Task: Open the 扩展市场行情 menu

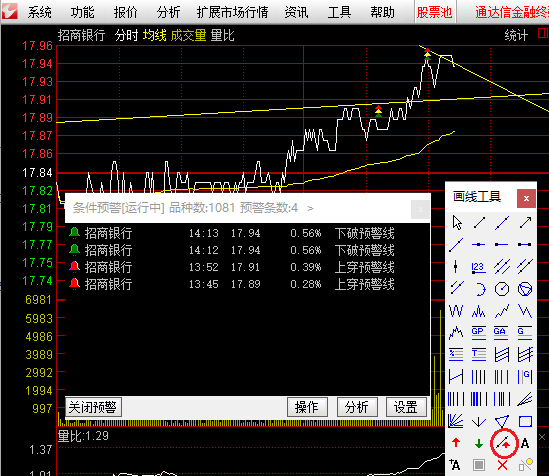Action: coord(232,13)
